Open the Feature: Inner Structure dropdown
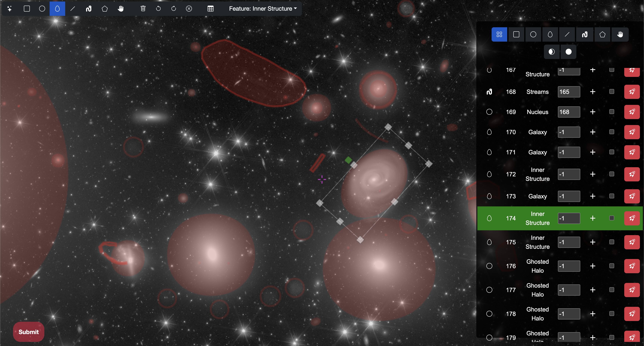Viewport: 644px width, 346px height. pyautogui.click(x=263, y=9)
